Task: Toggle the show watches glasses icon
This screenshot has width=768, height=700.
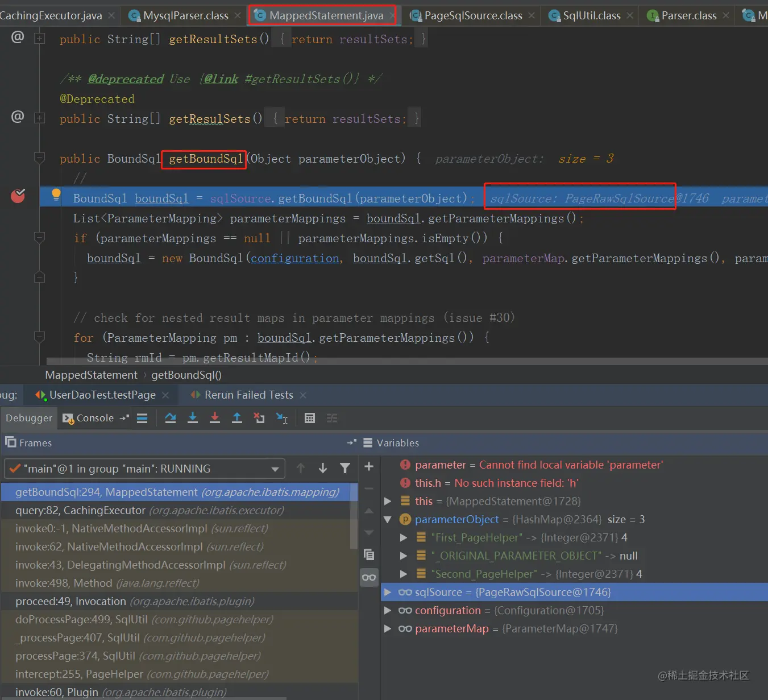Action: pyautogui.click(x=369, y=577)
